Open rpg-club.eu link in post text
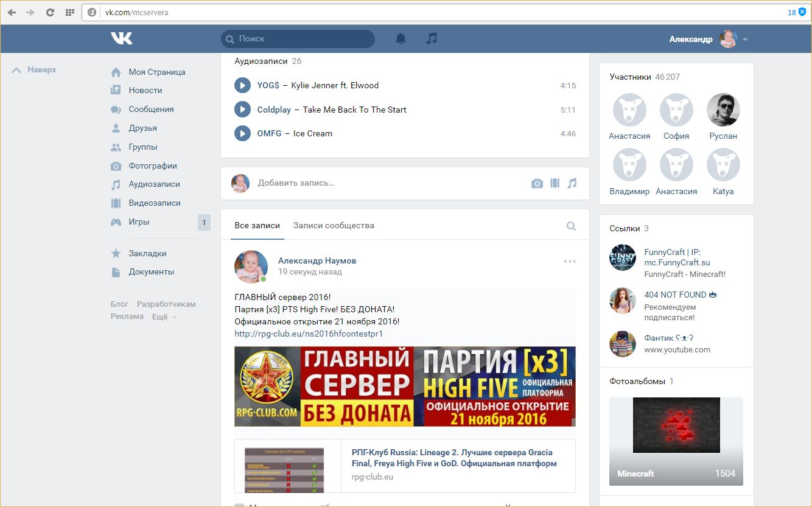 (x=309, y=334)
